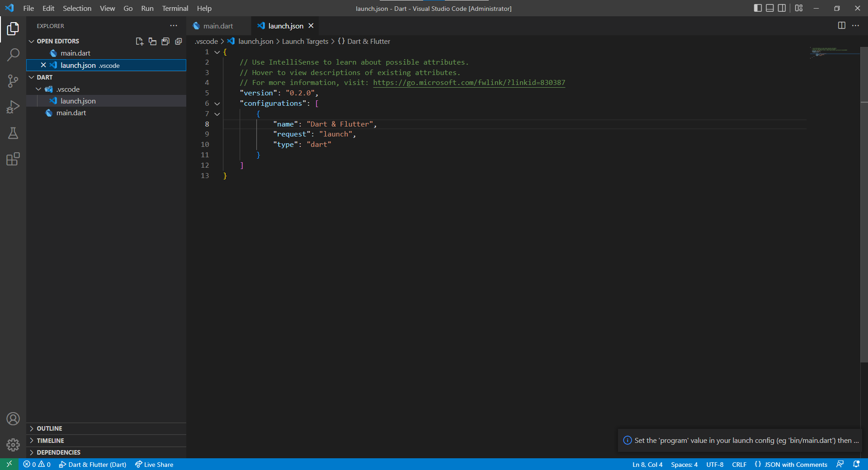868x470 pixels.
Task: Collapse the configurations array fold on line 6
Action: pos(217,103)
